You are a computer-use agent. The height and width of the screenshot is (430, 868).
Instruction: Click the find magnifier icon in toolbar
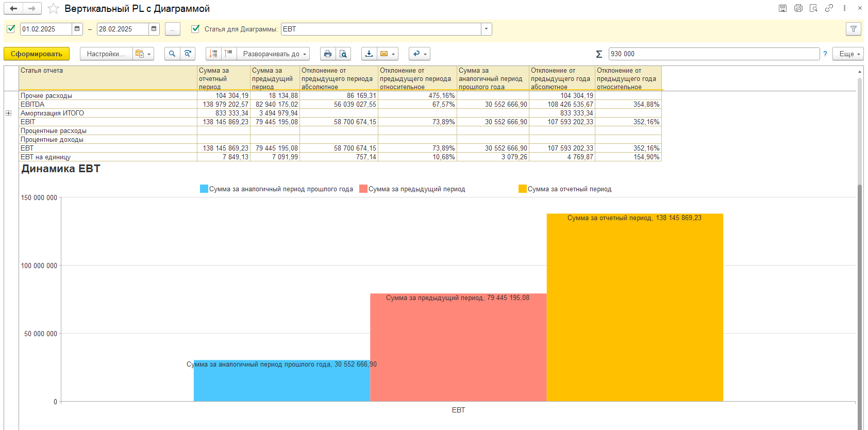[172, 54]
